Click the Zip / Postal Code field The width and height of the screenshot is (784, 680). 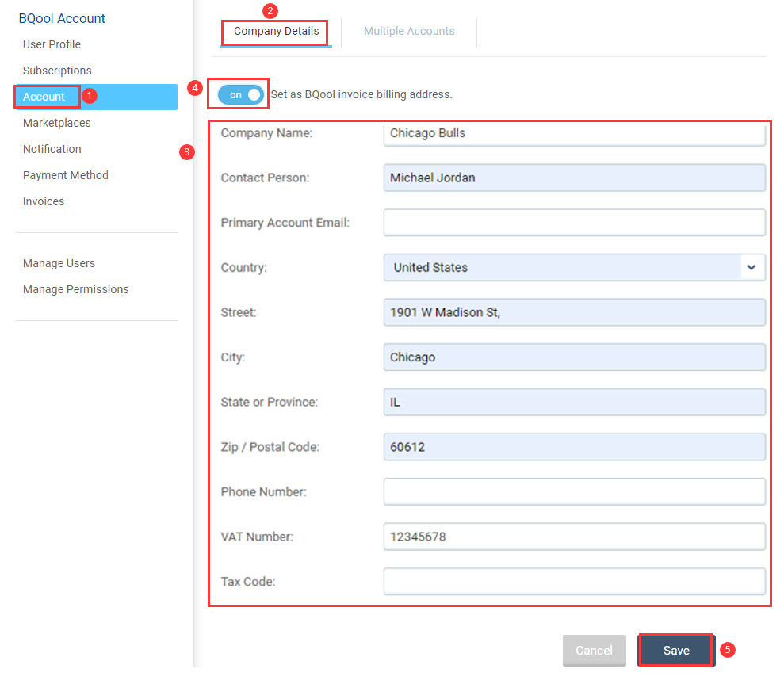click(574, 447)
